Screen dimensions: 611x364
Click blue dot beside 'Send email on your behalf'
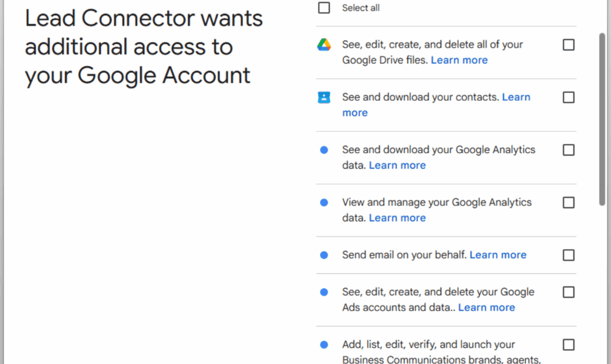coord(324,255)
